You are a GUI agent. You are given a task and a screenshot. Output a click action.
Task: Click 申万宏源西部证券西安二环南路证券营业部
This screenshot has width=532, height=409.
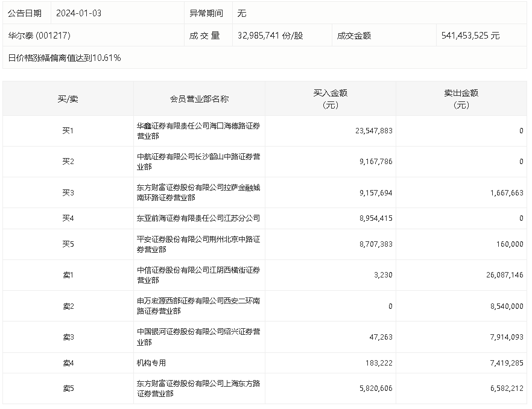[198, 306]
